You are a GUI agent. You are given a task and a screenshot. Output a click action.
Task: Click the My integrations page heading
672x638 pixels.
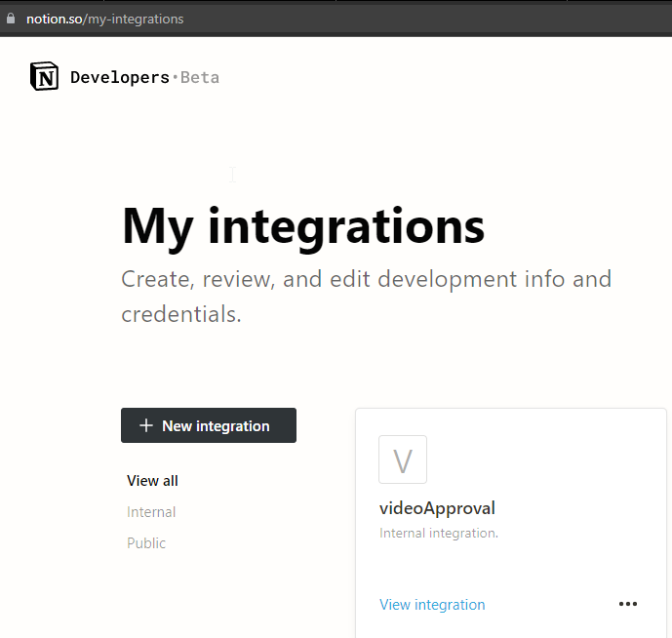(303, 226)
